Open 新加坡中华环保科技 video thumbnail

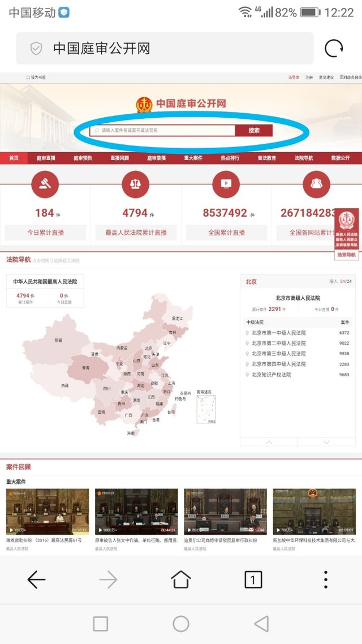click(x=314, y=512)
